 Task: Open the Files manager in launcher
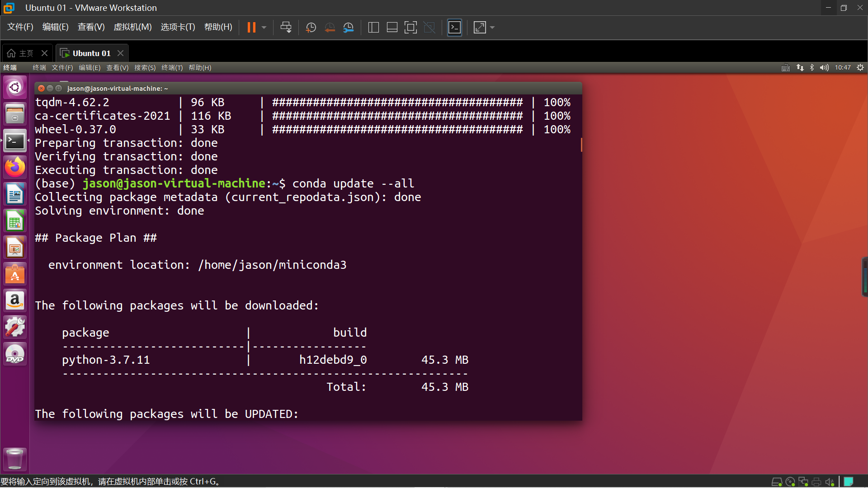(x=15, y=114)
